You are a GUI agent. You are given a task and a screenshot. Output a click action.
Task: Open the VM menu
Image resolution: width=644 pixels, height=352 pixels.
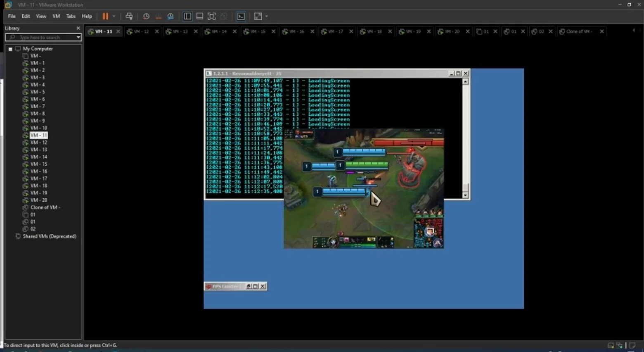point(56,16)
